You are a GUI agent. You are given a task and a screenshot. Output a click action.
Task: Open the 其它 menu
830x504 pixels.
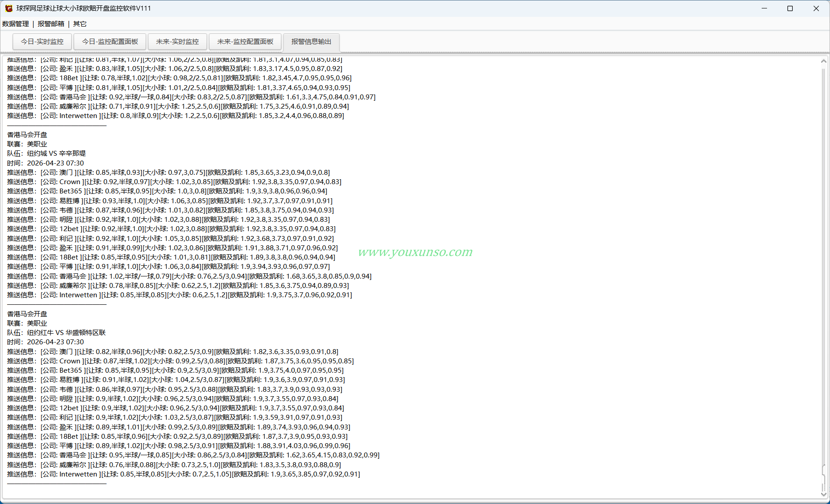click(x=80, y=24)
